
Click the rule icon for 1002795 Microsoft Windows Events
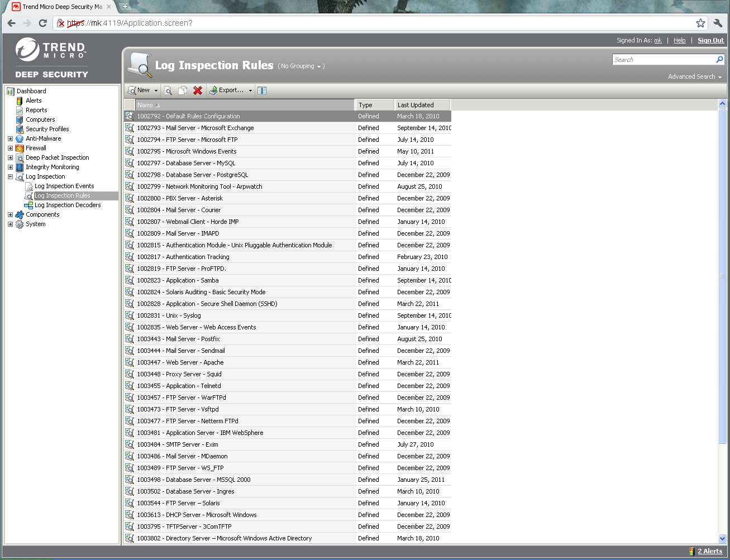(130, 151)
